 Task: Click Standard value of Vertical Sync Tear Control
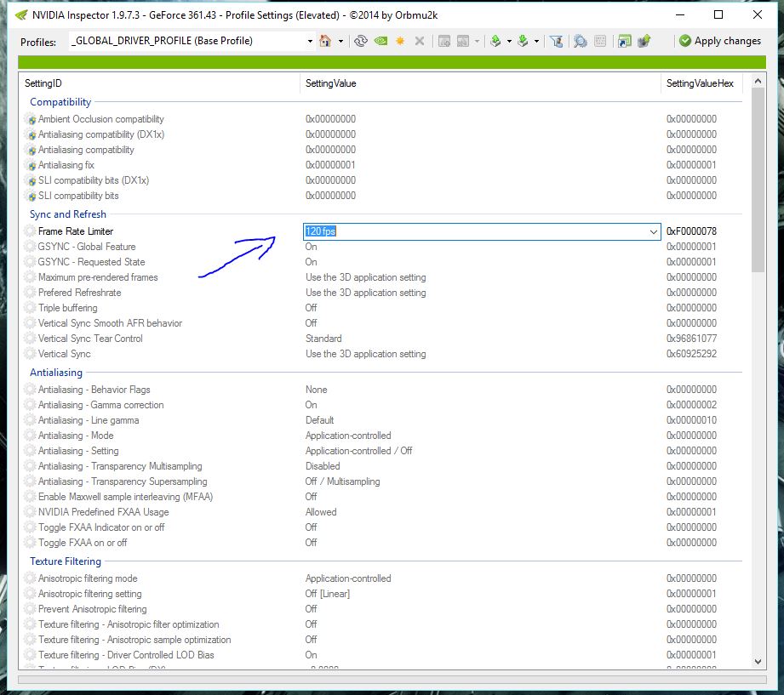(323, 339)
